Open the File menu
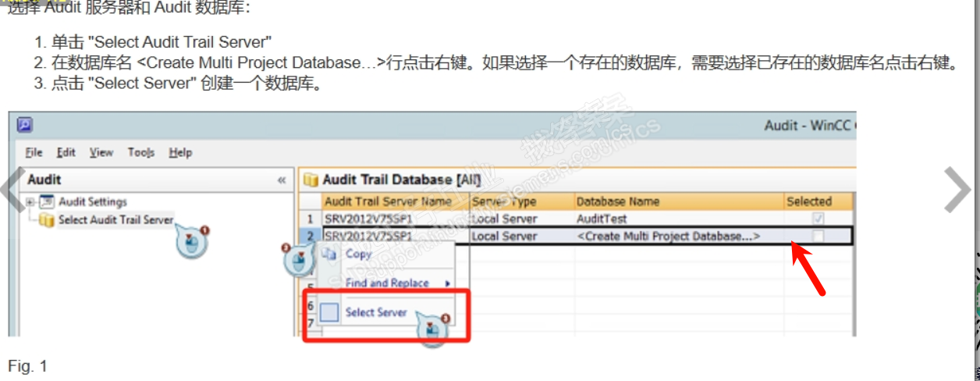Image resolution: width=980 pixels, height=381 pixels. (x=34, y=152)
